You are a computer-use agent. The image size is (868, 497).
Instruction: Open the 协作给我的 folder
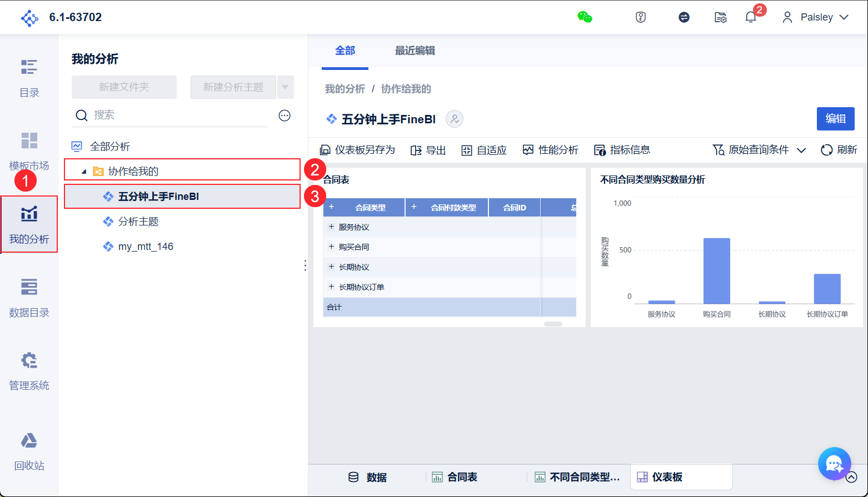182,169
